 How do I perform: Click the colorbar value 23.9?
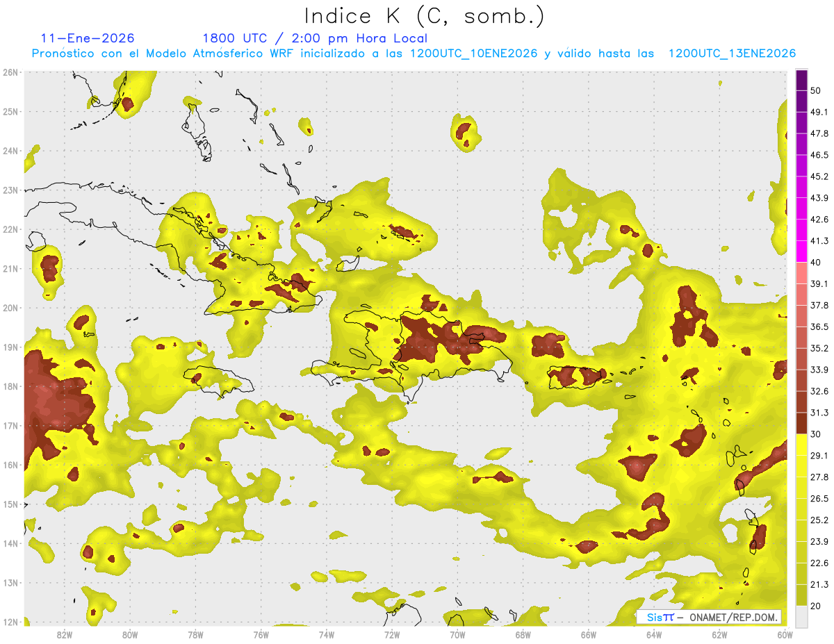click(819, 542)
